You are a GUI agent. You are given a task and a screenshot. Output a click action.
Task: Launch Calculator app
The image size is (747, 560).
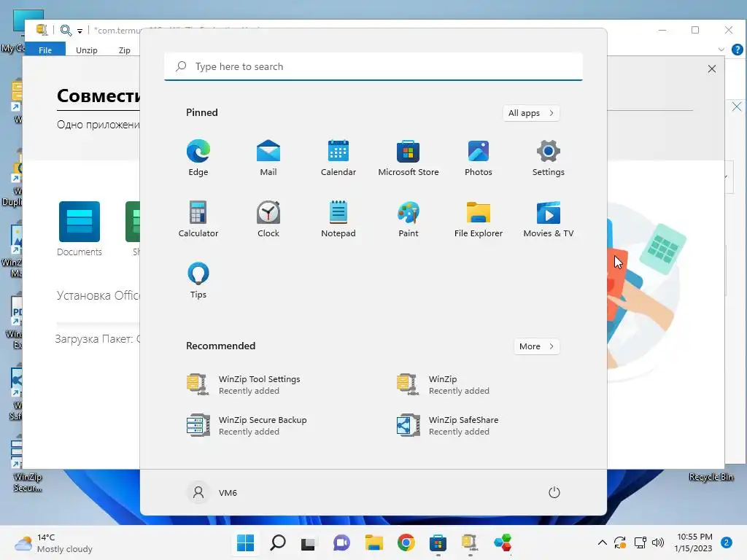coord(198,219)
